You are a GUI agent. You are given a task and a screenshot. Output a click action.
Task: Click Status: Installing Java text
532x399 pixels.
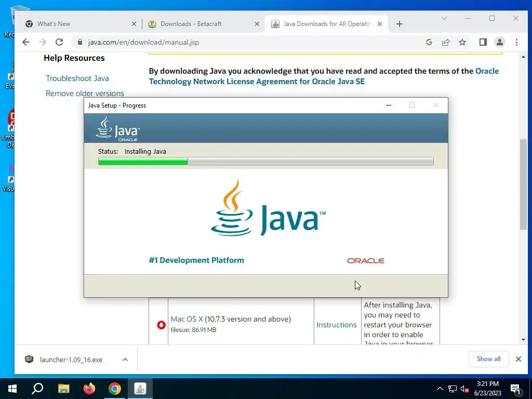[132, 151]
